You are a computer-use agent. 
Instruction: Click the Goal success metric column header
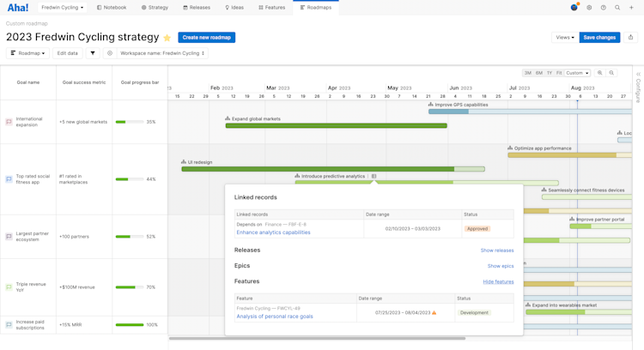84,82
